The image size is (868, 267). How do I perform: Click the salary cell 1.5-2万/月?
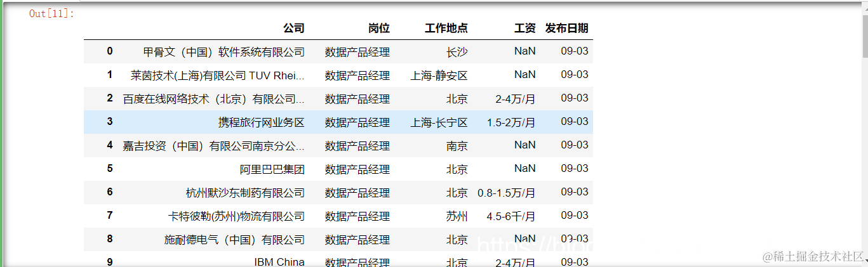tap(511, 122)
